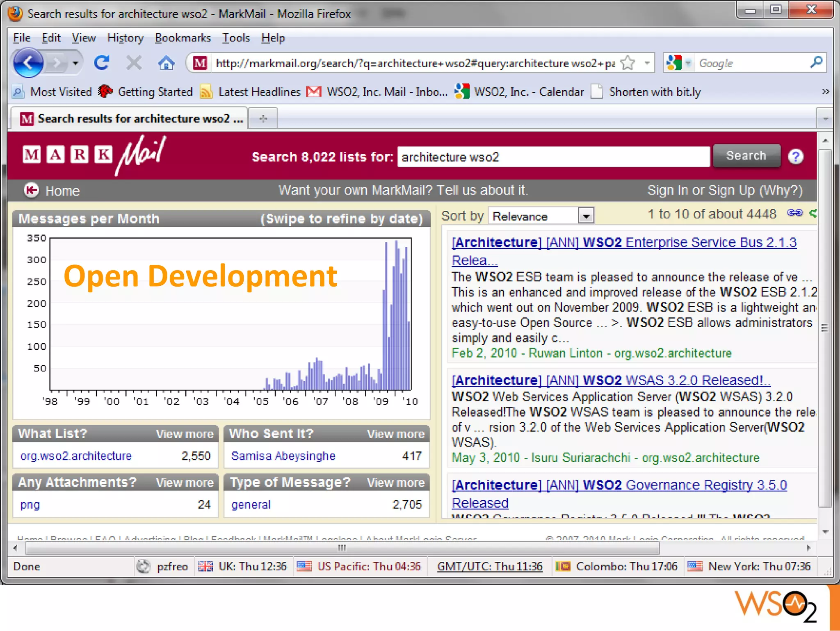Open the back/forward history dropdown arrow

pos(75,63)
